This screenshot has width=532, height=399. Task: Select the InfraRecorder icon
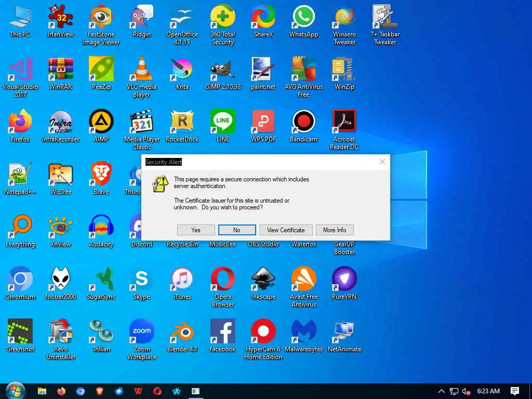61,126
